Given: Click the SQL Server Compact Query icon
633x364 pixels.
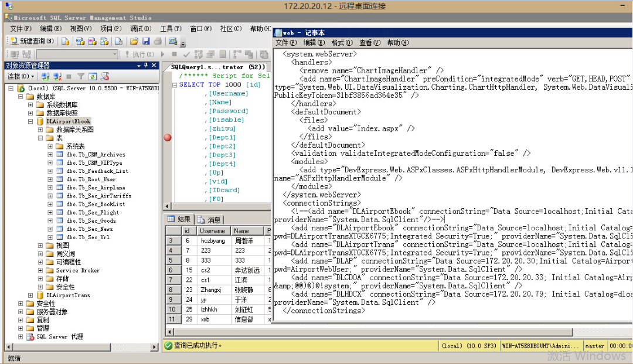Looking at the screenshot, I should [118, 41].
